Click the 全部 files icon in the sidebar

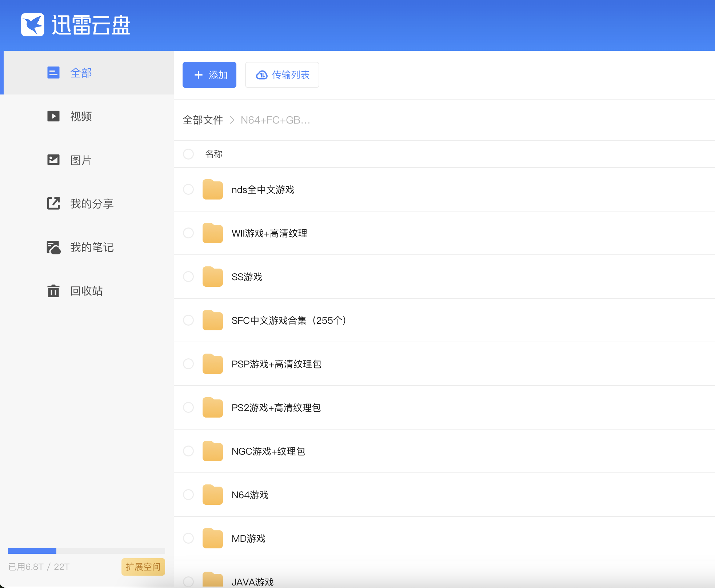click(x=53, y=73)
